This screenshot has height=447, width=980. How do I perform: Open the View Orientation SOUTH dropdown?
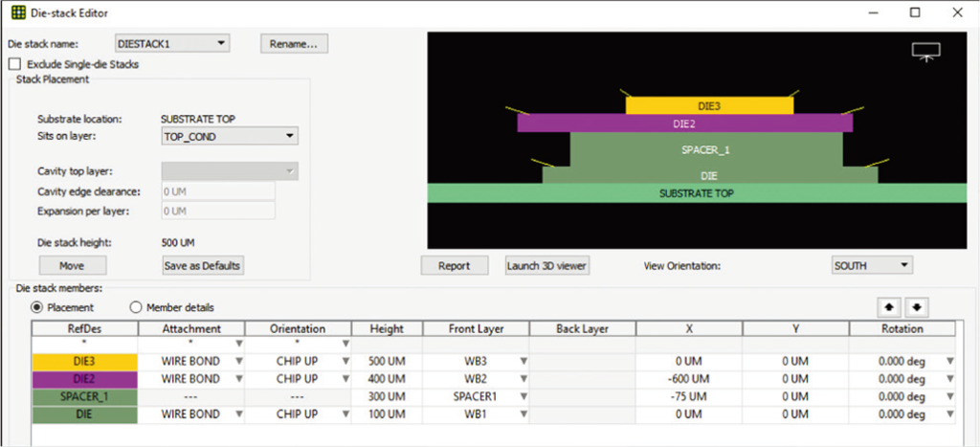[871, 265]
